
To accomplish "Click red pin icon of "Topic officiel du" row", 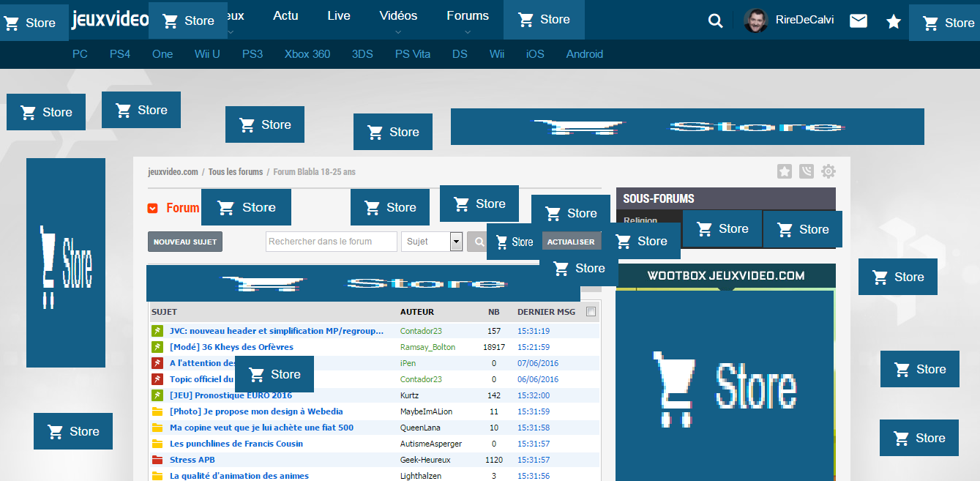I will pyautogui.click(x=157, y=379).
